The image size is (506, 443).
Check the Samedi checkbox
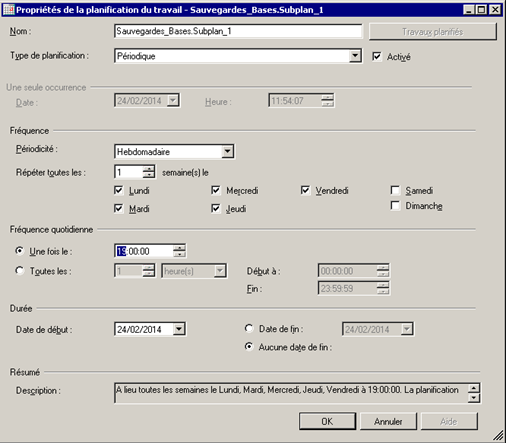click(x=395, y=190)
